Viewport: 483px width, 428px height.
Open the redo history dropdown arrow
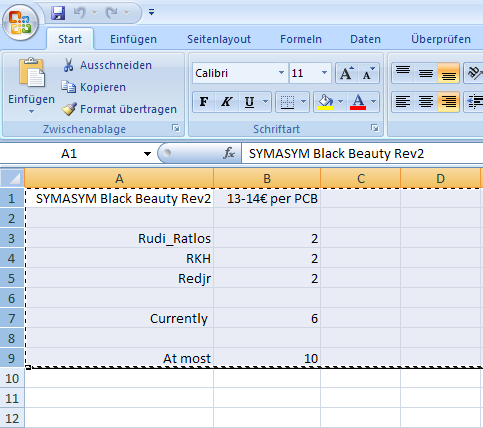coord(126,13)
